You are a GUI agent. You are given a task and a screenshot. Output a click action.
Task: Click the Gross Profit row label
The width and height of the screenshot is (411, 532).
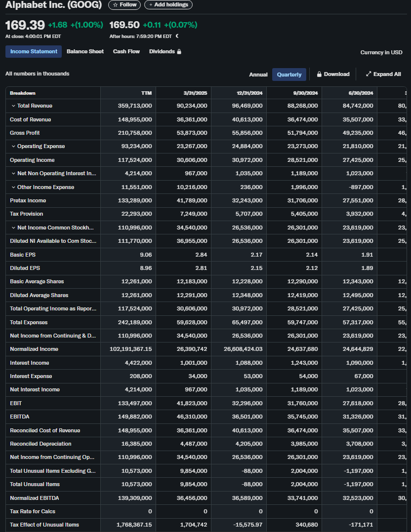tap(25, 133)
